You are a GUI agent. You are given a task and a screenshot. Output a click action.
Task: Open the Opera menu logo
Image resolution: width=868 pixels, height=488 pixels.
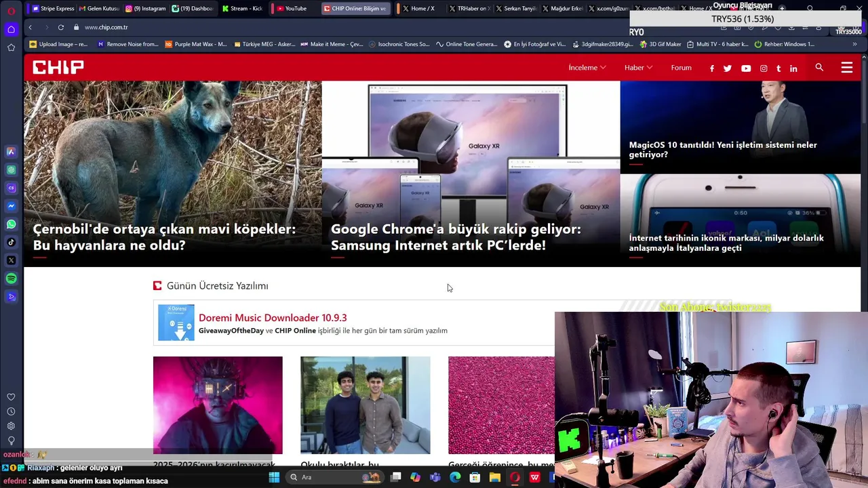click(11, 10)
